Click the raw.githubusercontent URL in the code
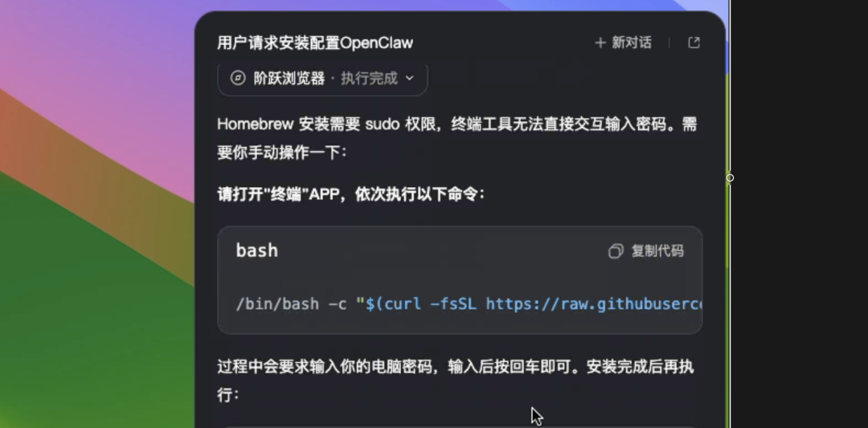This screenshot has width=868, height=428. pos(594,304)
